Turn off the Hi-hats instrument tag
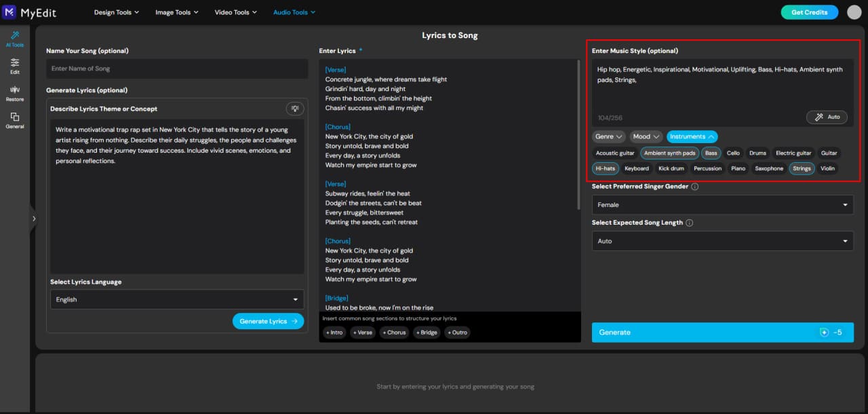 605,168
